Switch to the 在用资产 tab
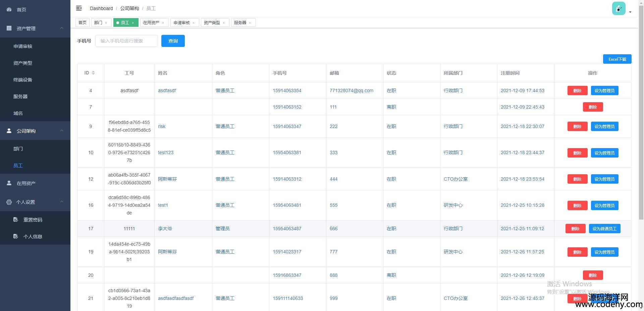 click(x=151, y=23)
